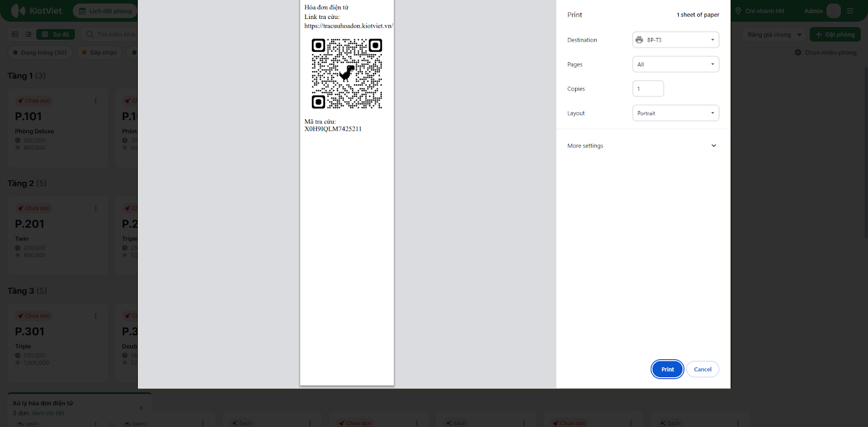Click the Tầng 2 (5) floor heading
This screenshot has width=868, height=427.
(x=27, y=183)
